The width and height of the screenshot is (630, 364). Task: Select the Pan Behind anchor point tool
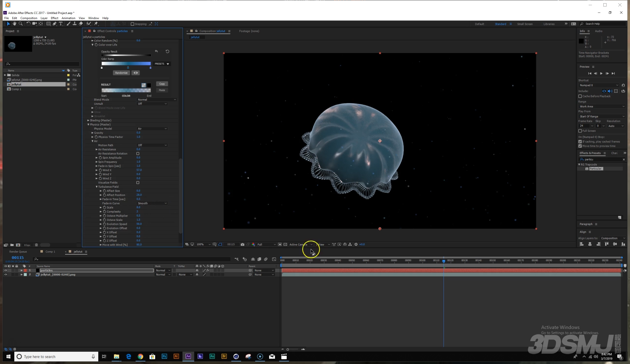(x=41, y=24)
